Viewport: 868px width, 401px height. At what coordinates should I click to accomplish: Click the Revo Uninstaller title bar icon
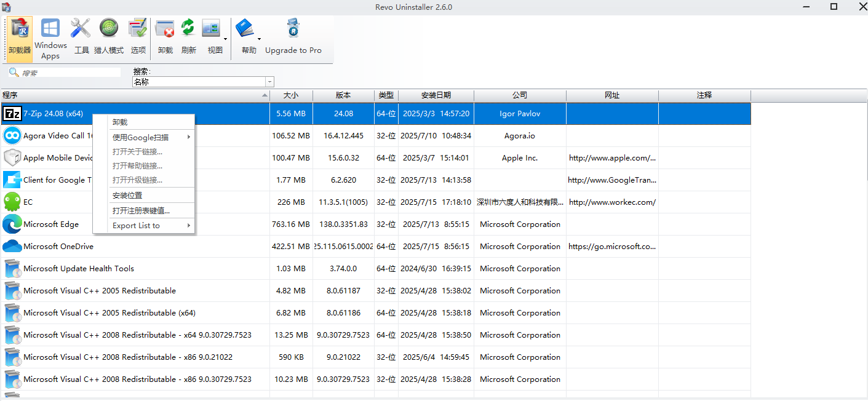click(x=6, y=7)
